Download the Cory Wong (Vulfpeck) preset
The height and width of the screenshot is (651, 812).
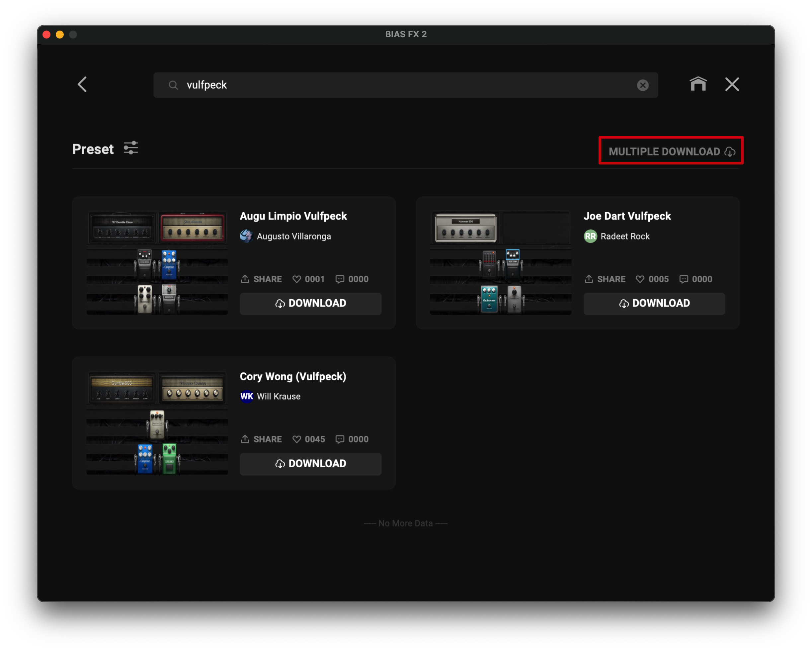[310, 464]
